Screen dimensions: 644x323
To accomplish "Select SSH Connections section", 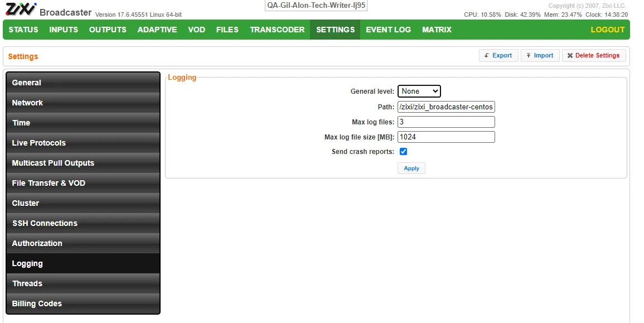I will click(x=83, y=224).
